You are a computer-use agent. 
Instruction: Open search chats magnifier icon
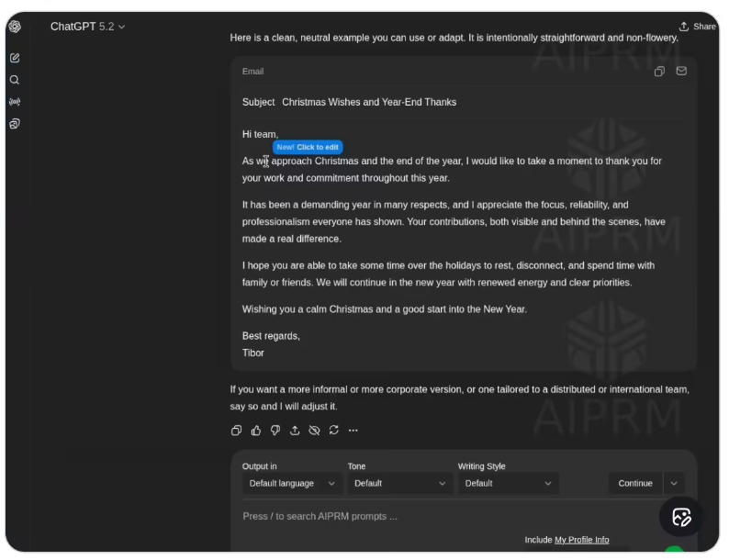point(15,80)
